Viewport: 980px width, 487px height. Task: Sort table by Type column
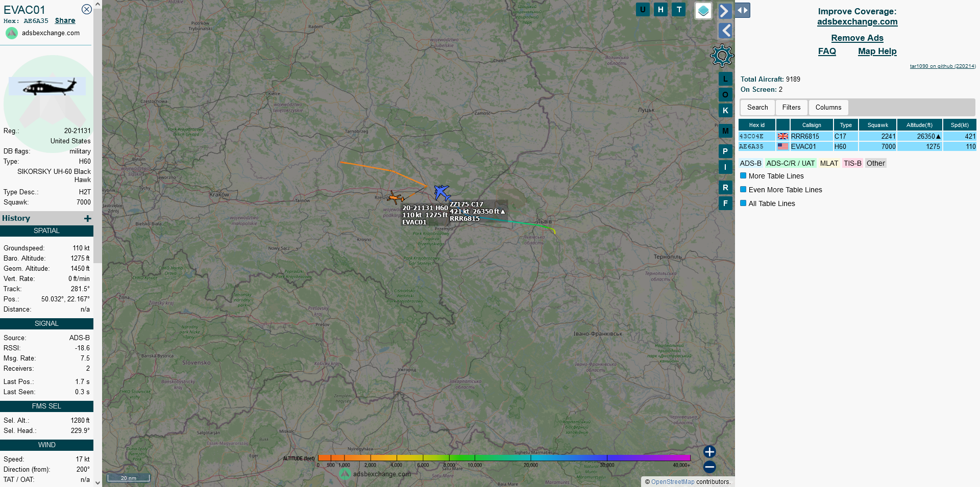click(x=846, y=125)
